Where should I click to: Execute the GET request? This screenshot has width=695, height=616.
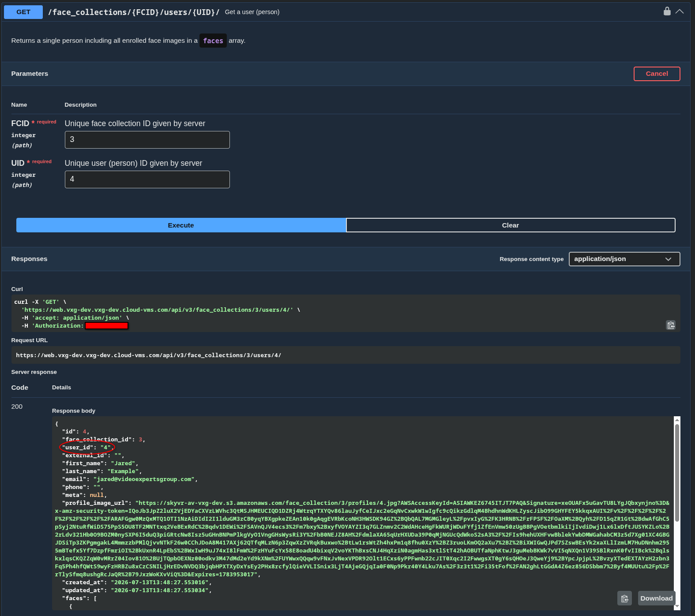coord(181,225)
